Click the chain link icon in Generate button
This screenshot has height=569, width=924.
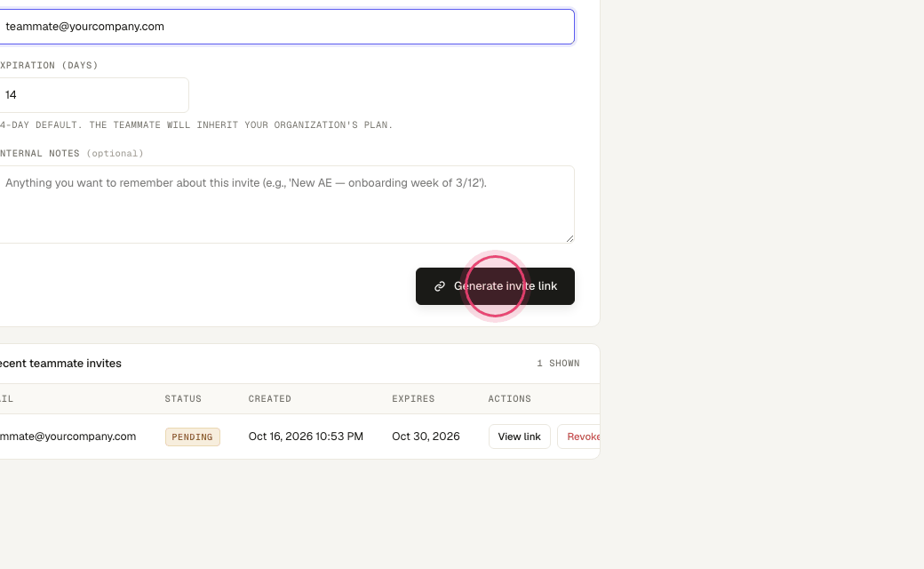[x=440, y=286]
